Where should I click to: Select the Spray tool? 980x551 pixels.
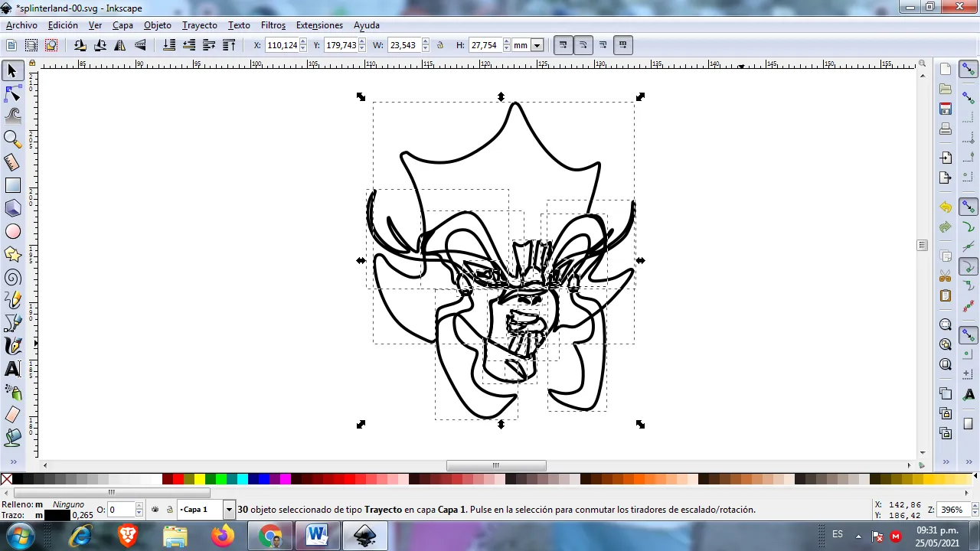click(12, 392)
